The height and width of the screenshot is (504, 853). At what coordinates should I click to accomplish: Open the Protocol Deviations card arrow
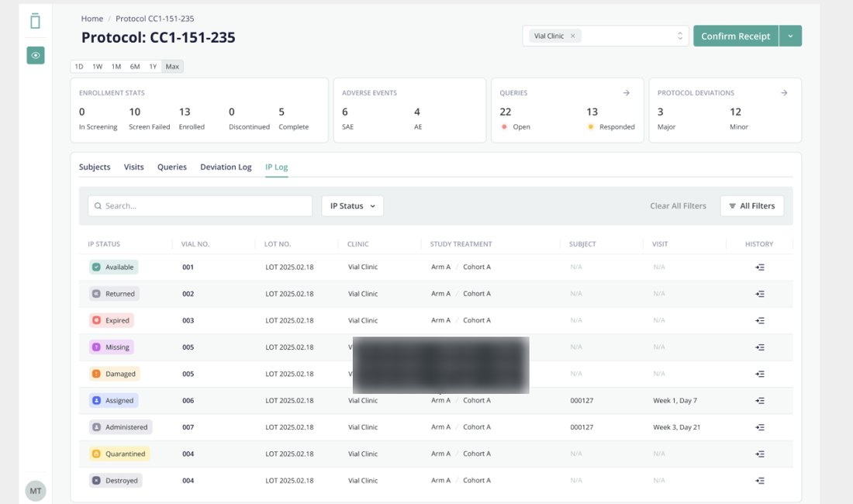tap(784, 93)
